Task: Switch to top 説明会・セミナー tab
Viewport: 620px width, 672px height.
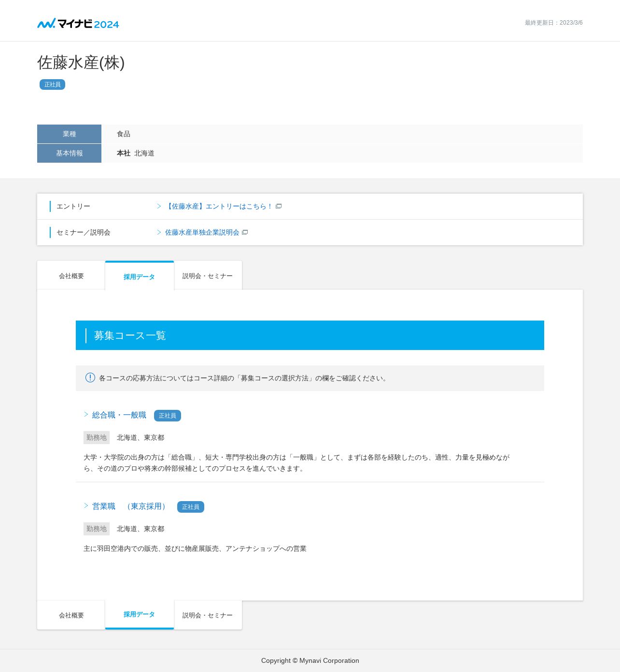Action: pyautogui.click(x=208, y=276)
